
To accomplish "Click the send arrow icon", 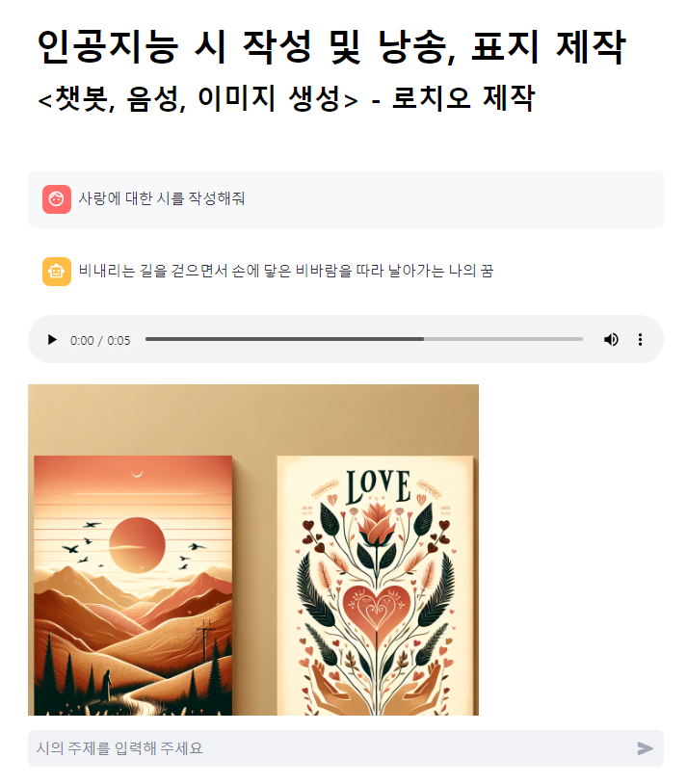I will click(645, 748).
